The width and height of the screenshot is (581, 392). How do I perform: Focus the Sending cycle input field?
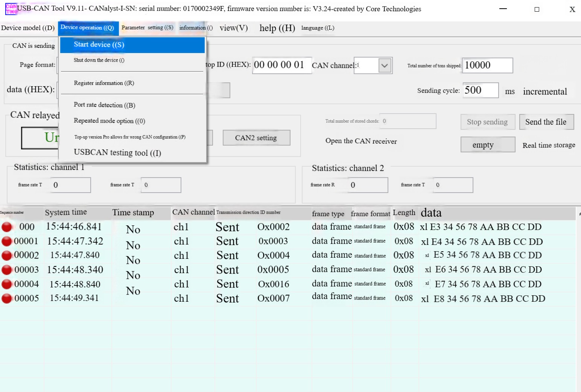coord(481,90)
